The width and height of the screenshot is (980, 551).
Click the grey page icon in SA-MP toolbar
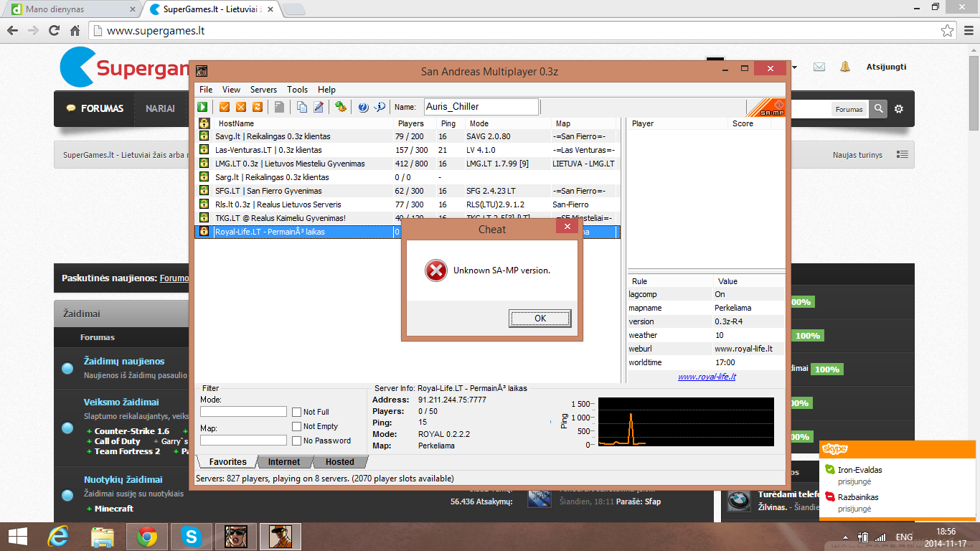[279, 107]
